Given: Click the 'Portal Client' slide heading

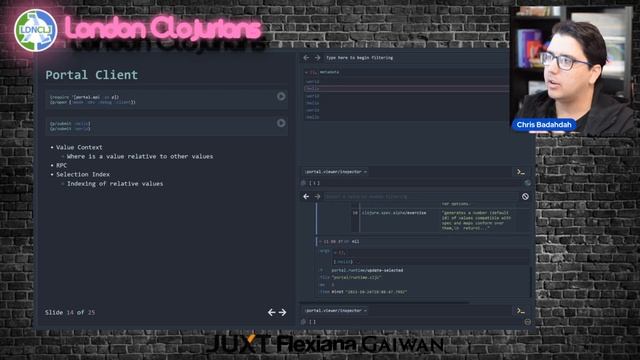Looking at the screenshot, I should point(91,75).
